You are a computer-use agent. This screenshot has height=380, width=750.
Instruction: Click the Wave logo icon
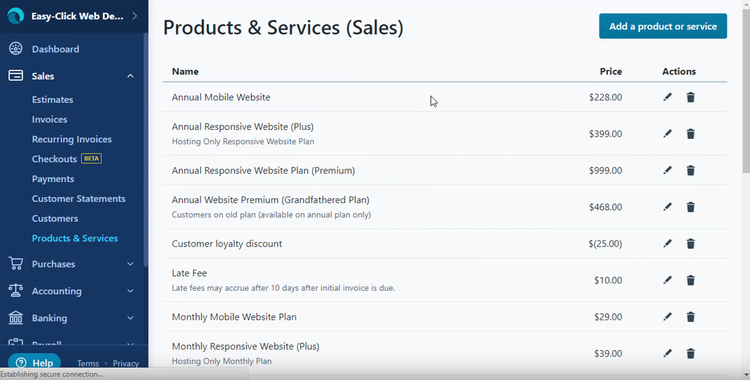[15, 16]
